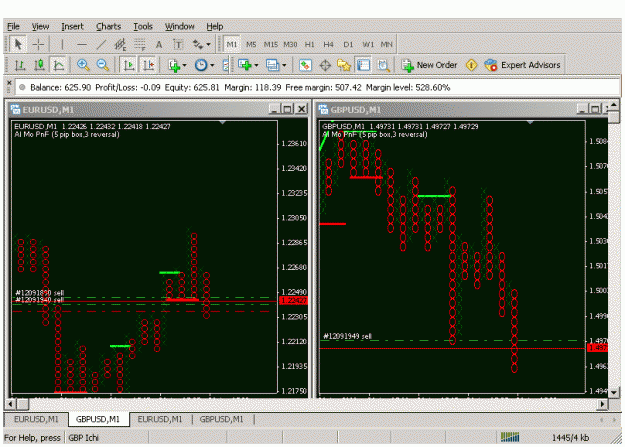Switch timeframe to D1
The image size is (625, 447).
point(348,44)
